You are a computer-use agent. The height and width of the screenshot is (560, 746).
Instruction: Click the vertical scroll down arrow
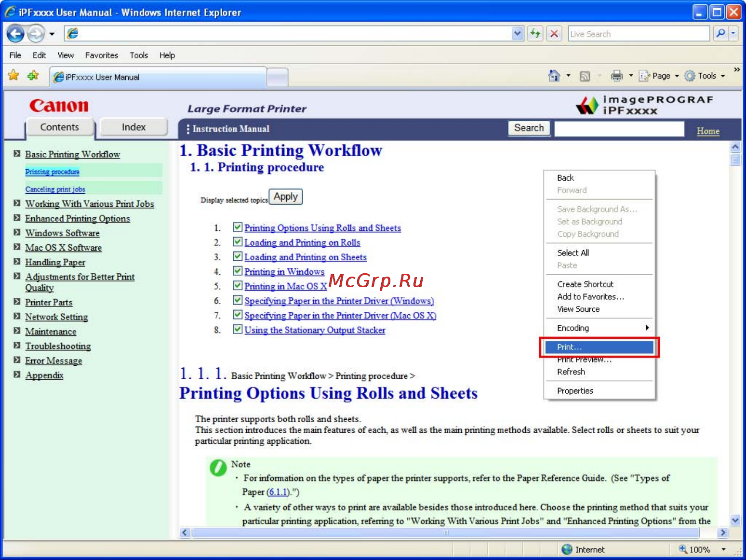click(x=735, y=520)
